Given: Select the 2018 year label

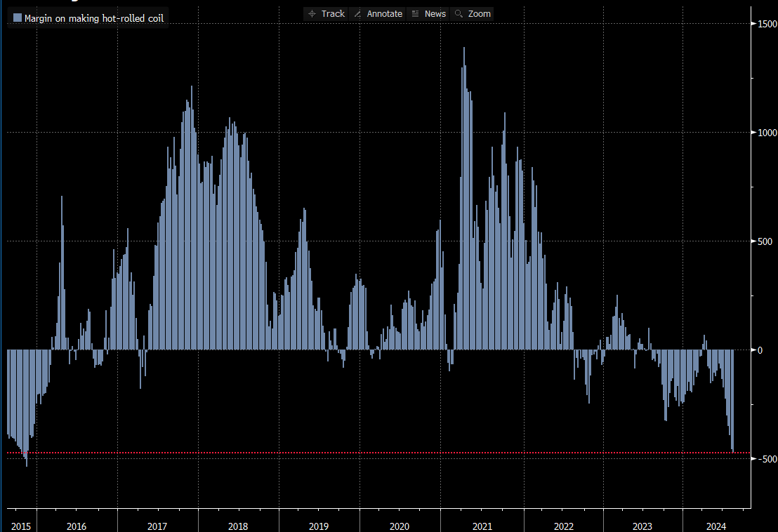Looking at the screenshot, I should pos(238,526).
